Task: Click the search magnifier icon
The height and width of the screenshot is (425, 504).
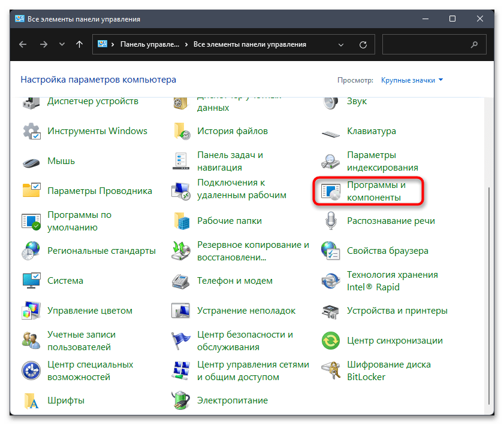Action: [475, 45]
